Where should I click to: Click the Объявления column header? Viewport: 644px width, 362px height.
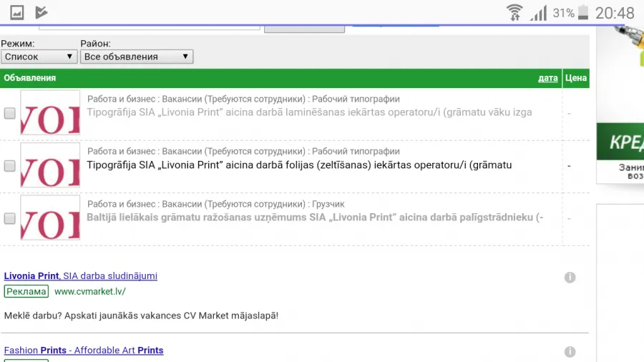pos(29,78)
